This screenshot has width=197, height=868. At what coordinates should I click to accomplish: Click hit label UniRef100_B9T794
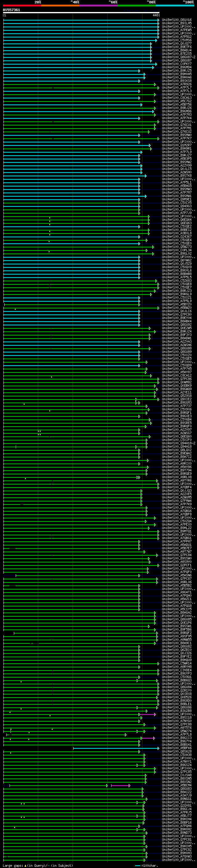(177, 470)
